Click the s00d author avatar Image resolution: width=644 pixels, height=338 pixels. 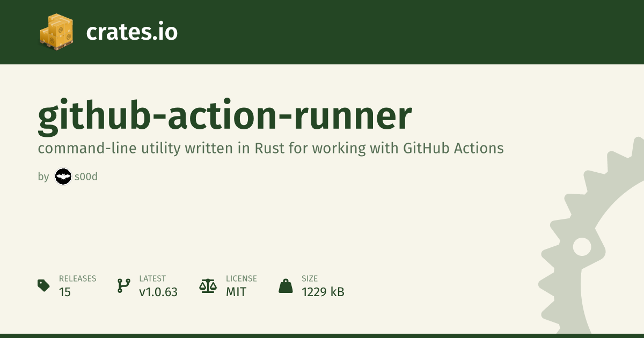pyautogui.click(x=63, y=177)
